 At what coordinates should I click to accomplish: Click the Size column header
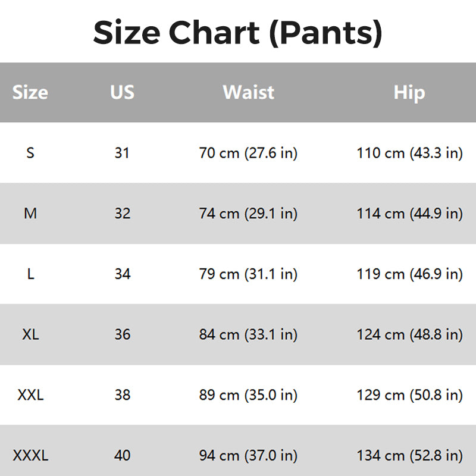30,92
